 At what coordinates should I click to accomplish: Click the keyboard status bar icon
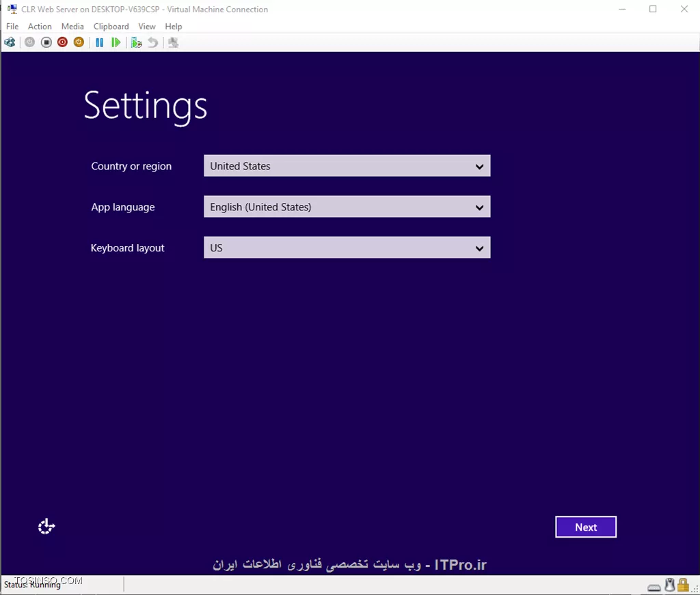click(x=654, y=586)
